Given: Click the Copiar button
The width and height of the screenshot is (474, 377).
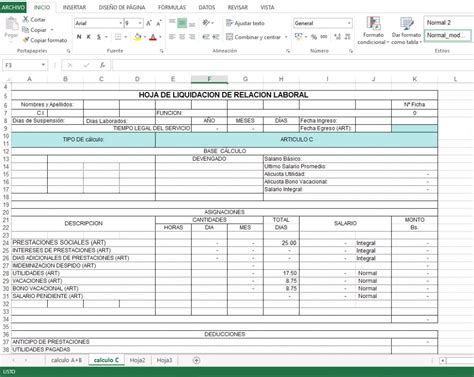Looking at the screenshot, I should tap(34, 30).
